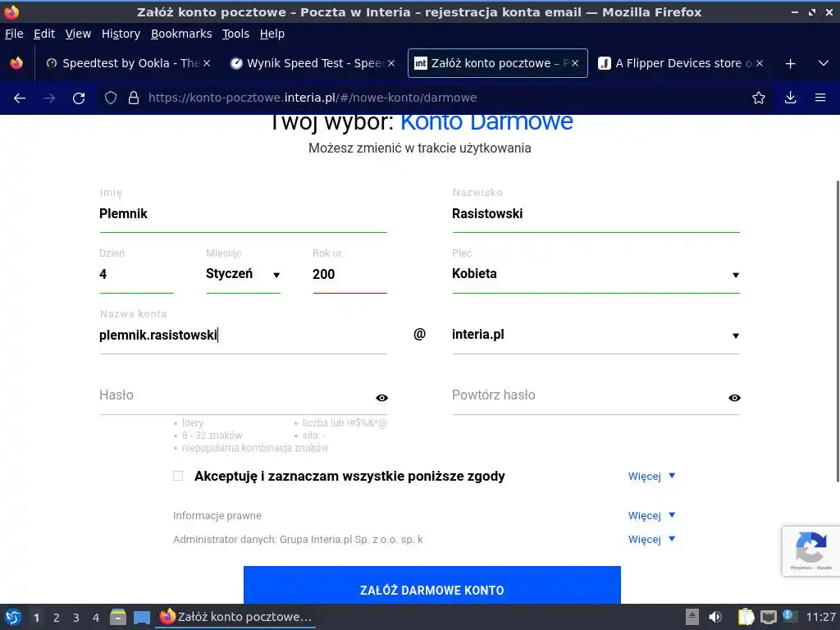Image resolution: width=840 pixels, height=630 pixels.
Task: Click the notification info tray icon
Action: [789, 616]
